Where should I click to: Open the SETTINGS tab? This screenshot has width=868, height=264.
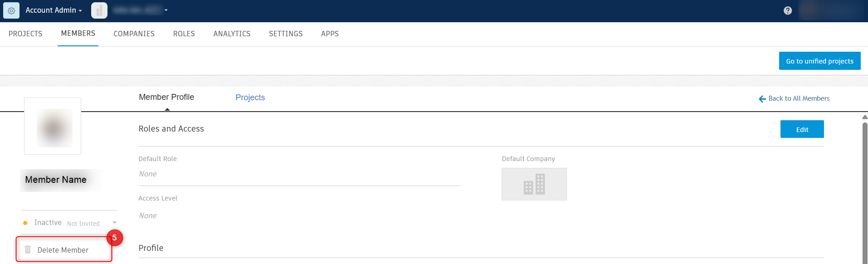(286, 34)
